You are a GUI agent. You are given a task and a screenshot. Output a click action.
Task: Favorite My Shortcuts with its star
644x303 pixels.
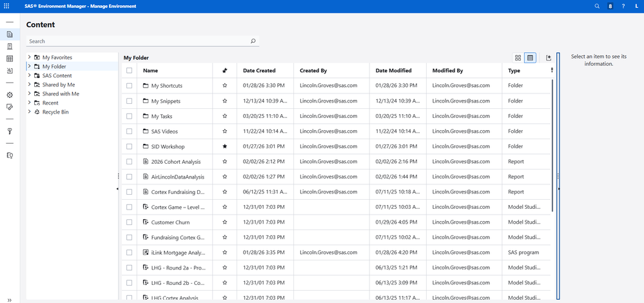[x=225, y=86]
